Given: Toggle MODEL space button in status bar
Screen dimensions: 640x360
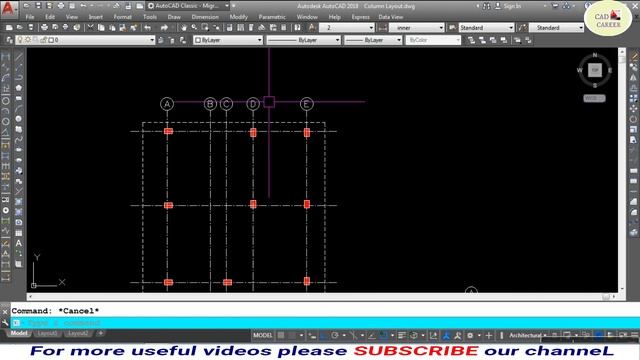Looking at the screenshot, I should tap(262, 336).
